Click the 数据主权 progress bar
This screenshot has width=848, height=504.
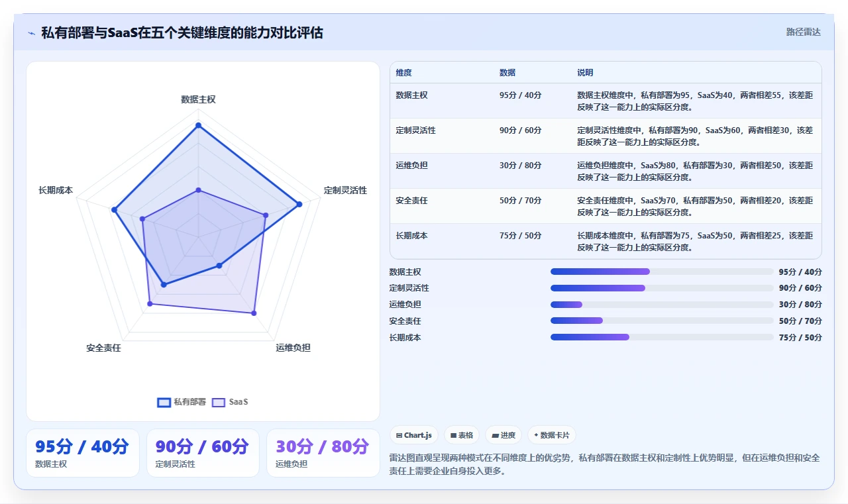pos(662,272)
